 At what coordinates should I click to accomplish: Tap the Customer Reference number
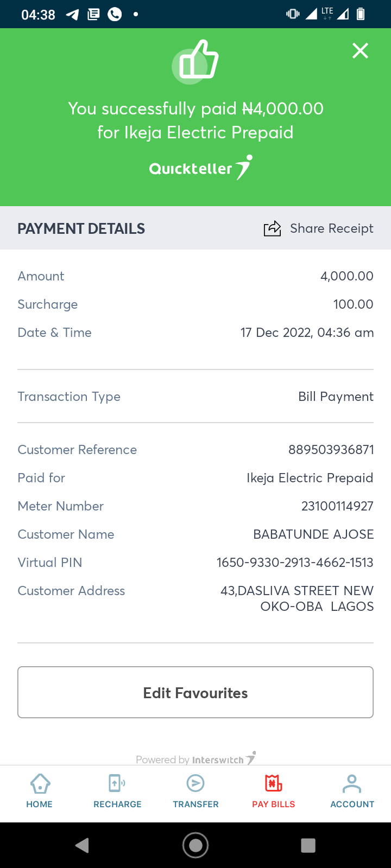click(x=331, y=450)
